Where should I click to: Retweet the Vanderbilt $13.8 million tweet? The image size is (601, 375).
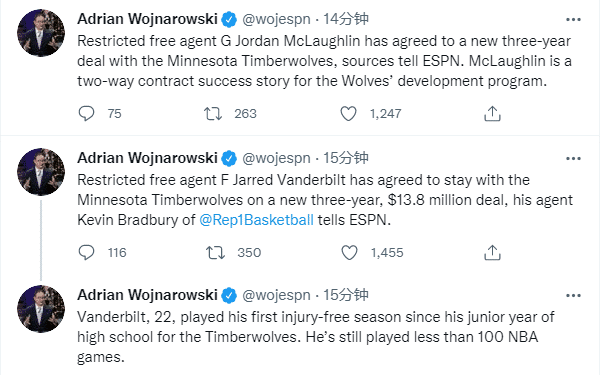[215, 252]
